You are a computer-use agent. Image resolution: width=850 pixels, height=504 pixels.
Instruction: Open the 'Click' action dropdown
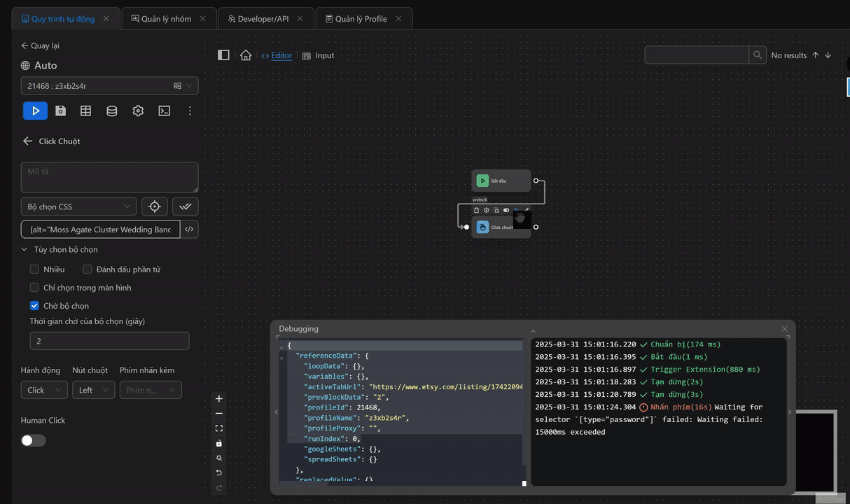tap(43, 390)
